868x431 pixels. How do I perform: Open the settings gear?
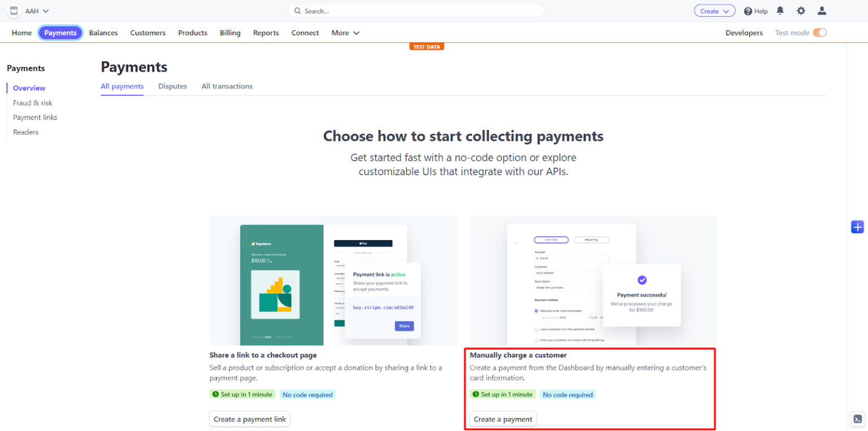(801, 10)
